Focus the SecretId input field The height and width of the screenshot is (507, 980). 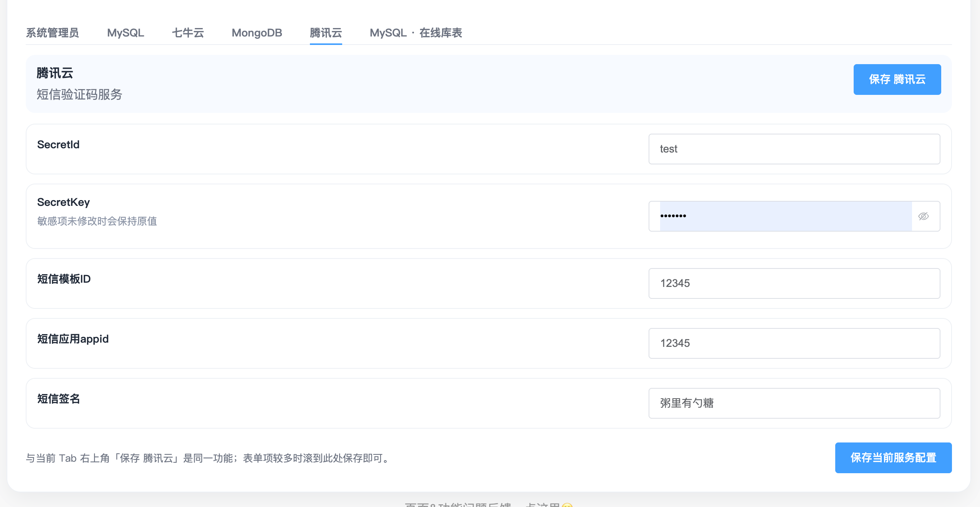point(794,149)
